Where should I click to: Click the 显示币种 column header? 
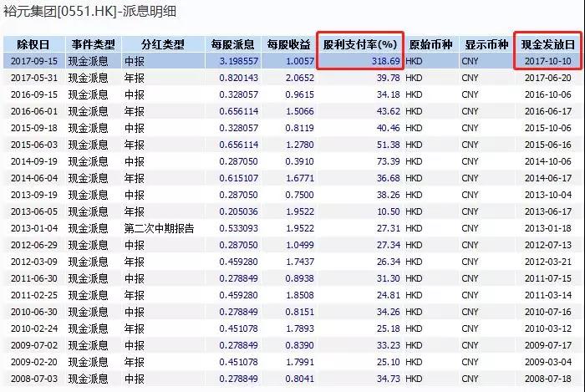(x=486, y=44)
